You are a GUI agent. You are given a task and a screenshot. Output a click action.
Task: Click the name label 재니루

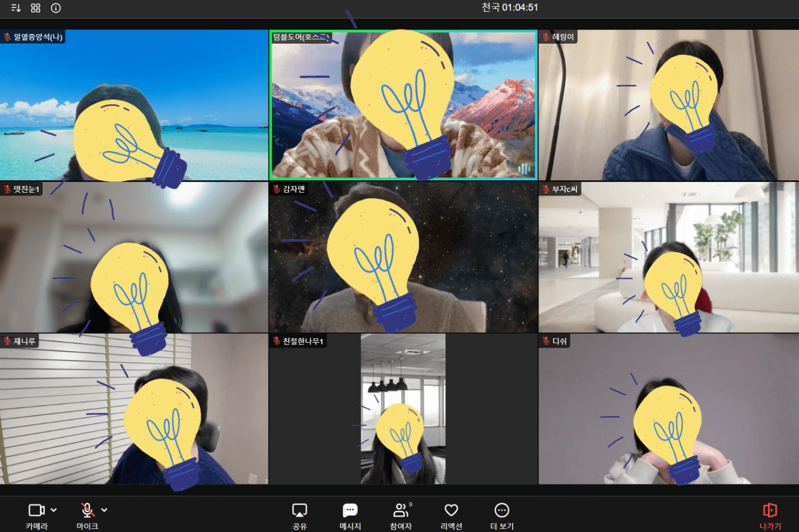pyautogui.click(x=25, y=341)
